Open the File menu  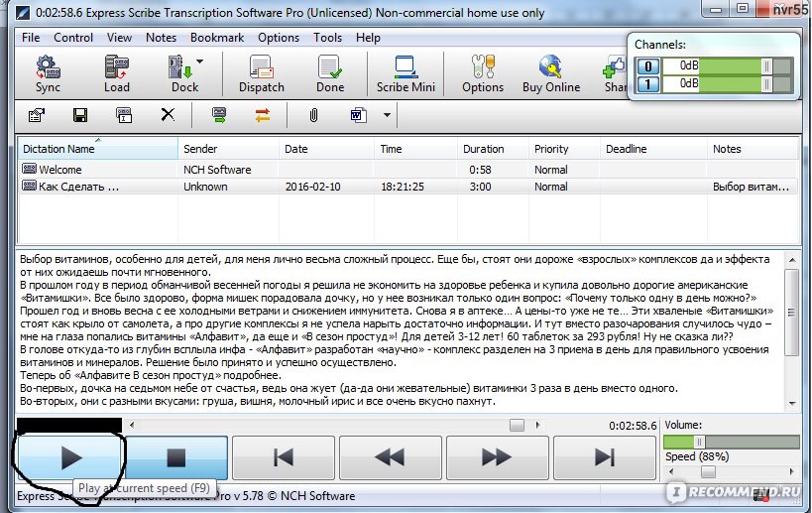(31, 38)
